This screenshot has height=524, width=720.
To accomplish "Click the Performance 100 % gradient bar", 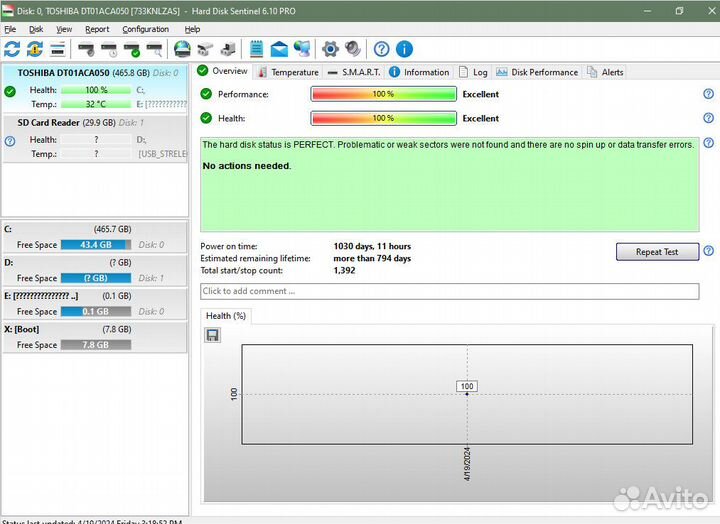I will coord(383,94).
